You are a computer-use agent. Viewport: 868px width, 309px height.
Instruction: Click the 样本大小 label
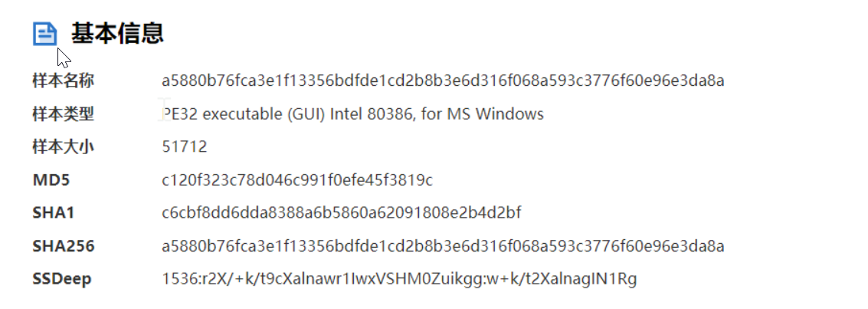(63, 147)
